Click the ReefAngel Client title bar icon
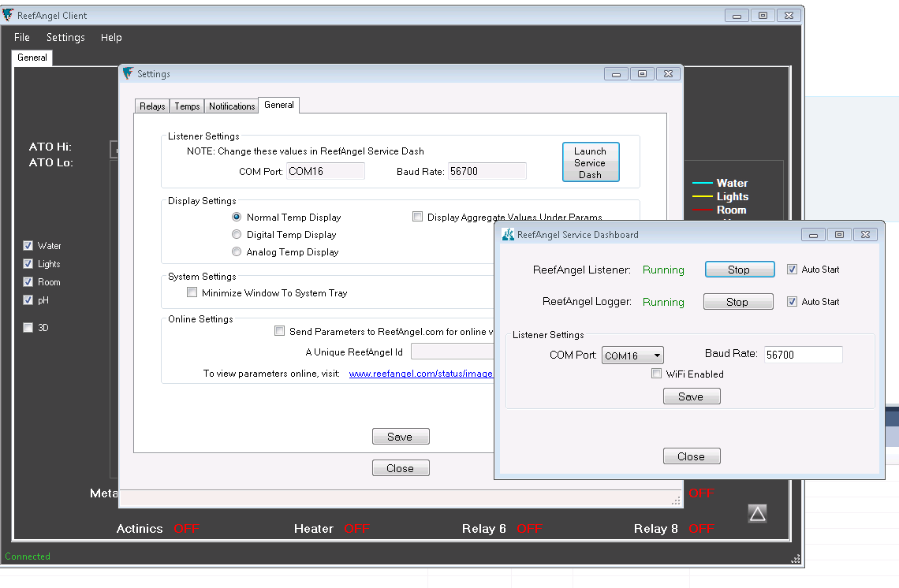The width and height of the screenshot is (899, 588). coord(8,15)
